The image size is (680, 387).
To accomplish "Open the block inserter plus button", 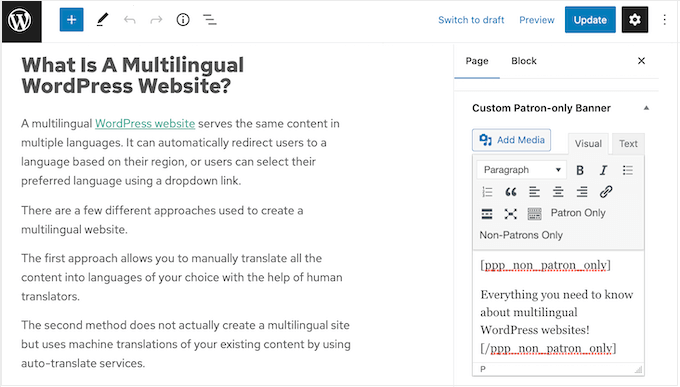I will [72, 20].
